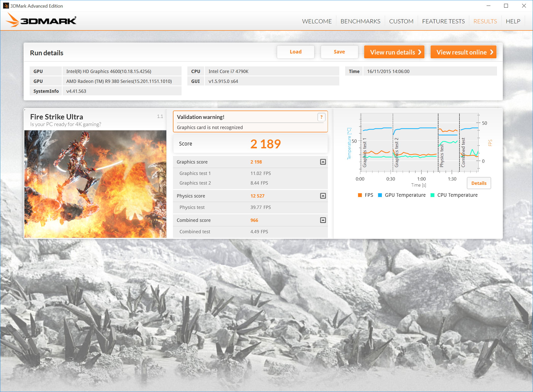The width and height of the screenshot is (533, 392).
Task: Switch to the Benchmarks tab
Action: coord(360,21)
